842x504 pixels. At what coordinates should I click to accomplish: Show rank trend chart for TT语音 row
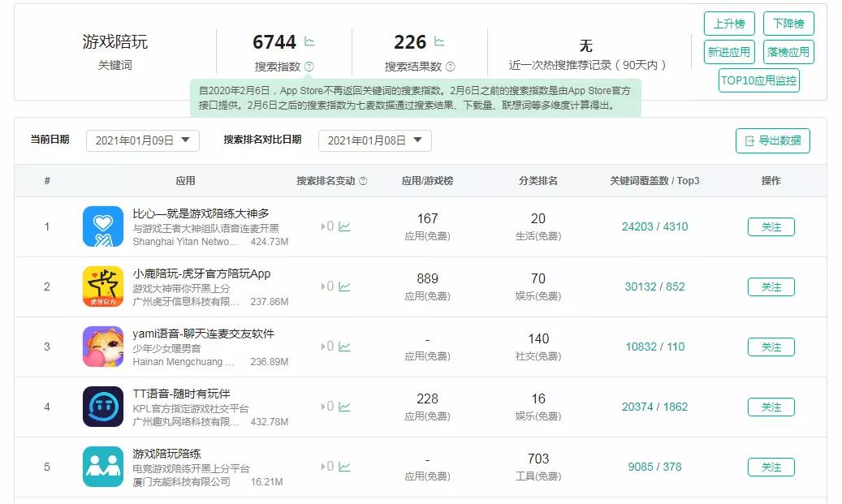(345, 407)
